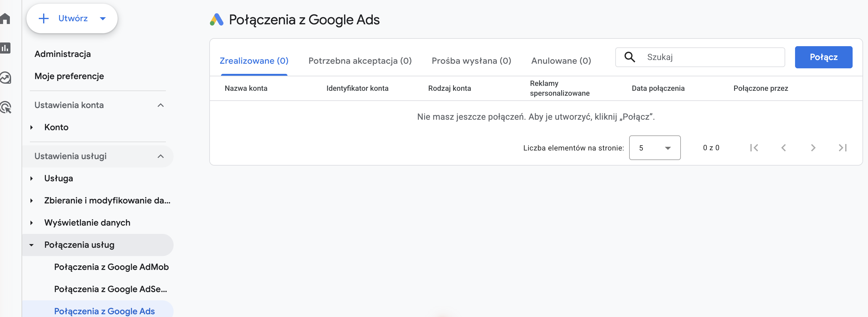Expand Zbieranie i modyfikowanie danych item
This screenshot has width=868, height=317.
[31, 201]
